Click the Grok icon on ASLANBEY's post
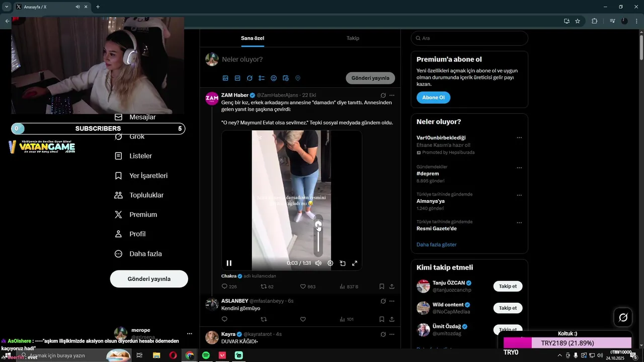Image resolution: width=644 pixels, height=362 pixels. click(383, 301)
